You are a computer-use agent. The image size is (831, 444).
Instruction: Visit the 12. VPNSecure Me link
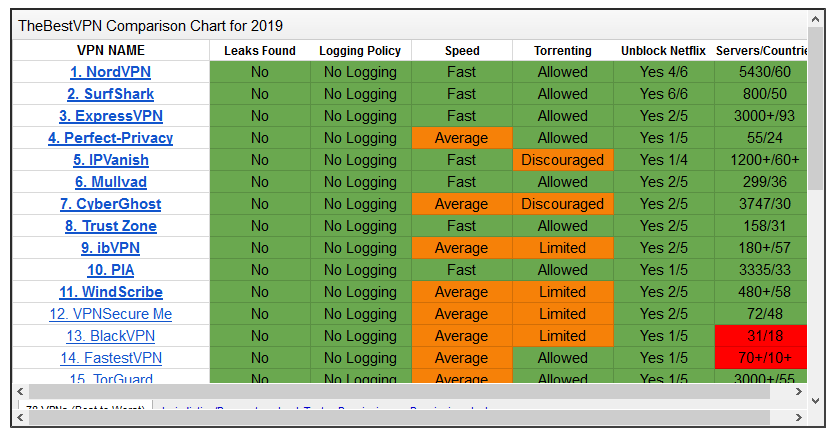click(x=111, y=314)
